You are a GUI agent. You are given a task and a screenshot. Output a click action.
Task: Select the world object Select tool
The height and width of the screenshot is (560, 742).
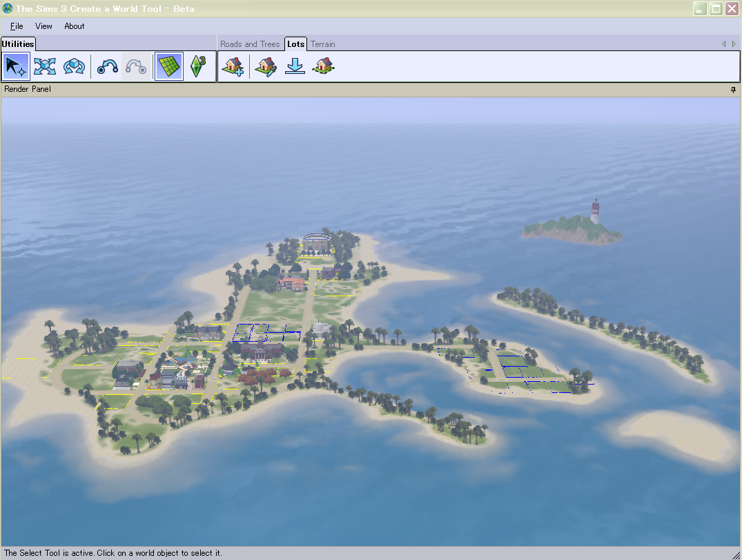click(15, 66)
